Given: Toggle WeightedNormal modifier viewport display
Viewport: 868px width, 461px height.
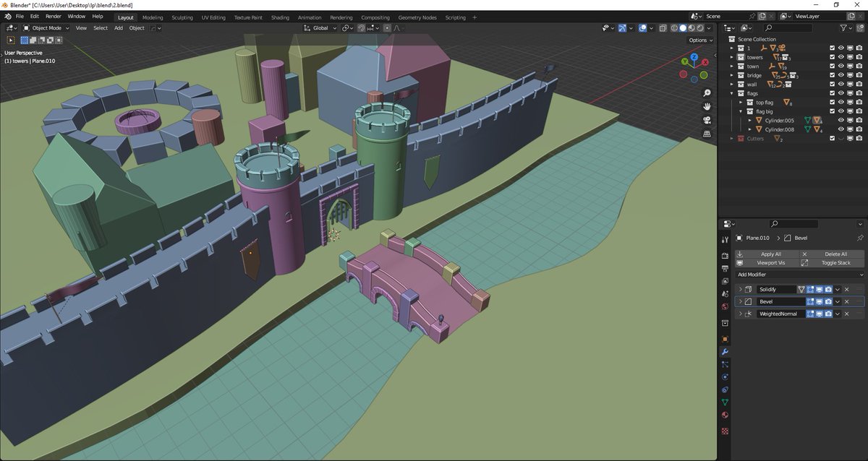Looking at the screenshot, I should tap(820, 314).
